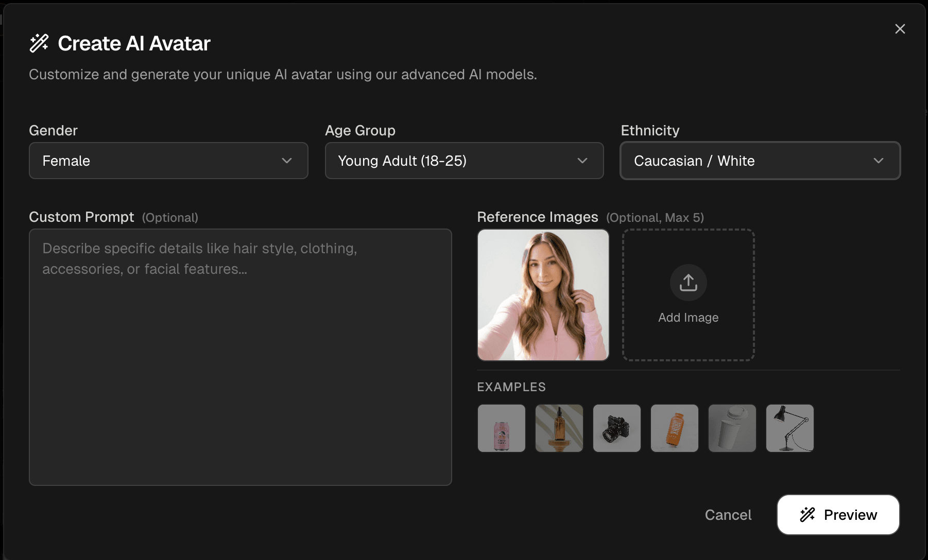928x560 pixels.
Task: Choose the black camera example
Action: click(x=616, y=428)
